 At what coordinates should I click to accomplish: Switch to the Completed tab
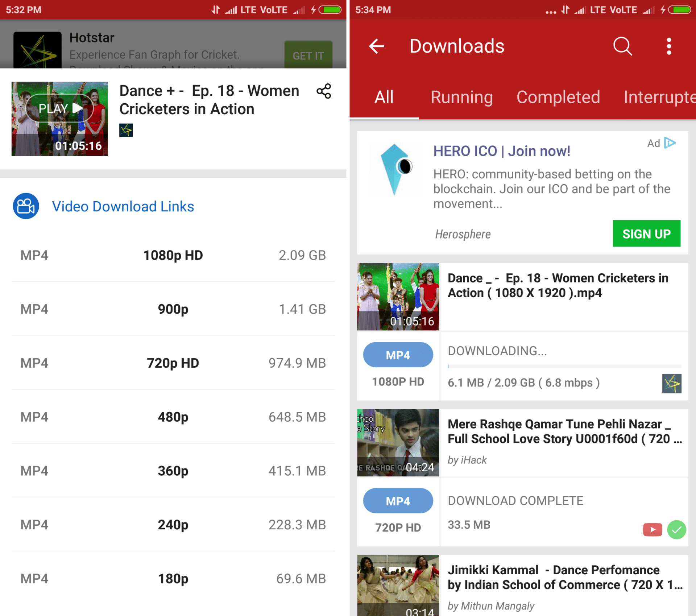click(558, 97)
